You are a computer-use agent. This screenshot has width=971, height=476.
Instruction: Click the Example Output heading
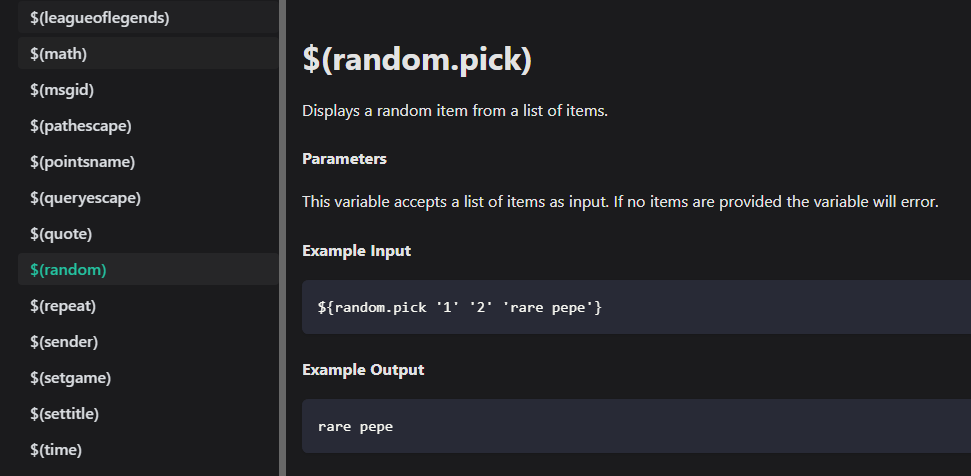(x=363, y=370)
